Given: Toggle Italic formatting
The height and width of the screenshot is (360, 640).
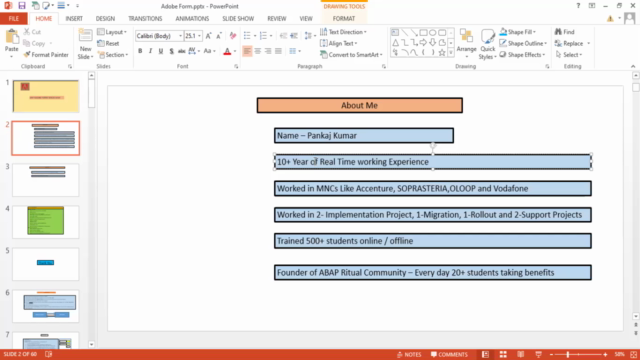Looking at the screenshot, I should [150, 51].
